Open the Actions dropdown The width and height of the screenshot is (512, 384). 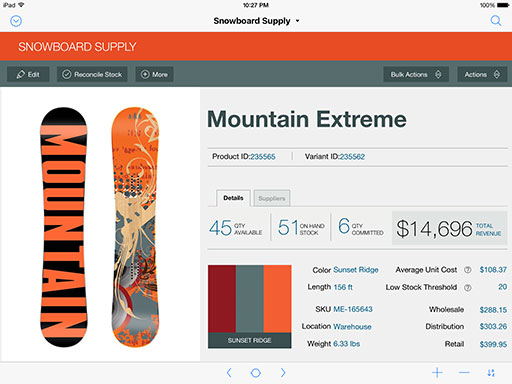482,74
